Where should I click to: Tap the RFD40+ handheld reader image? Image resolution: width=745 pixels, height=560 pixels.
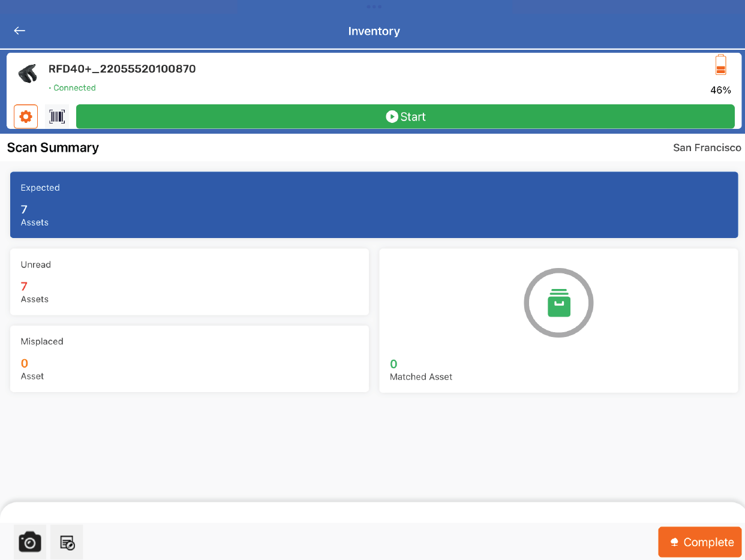pos(28,73)
